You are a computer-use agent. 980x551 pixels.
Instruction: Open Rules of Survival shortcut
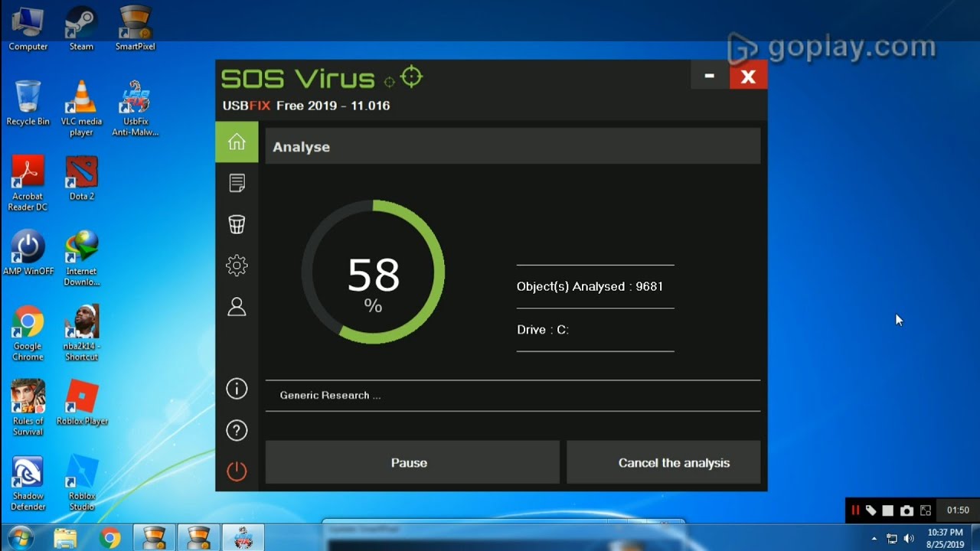click(x=28, y=409)
